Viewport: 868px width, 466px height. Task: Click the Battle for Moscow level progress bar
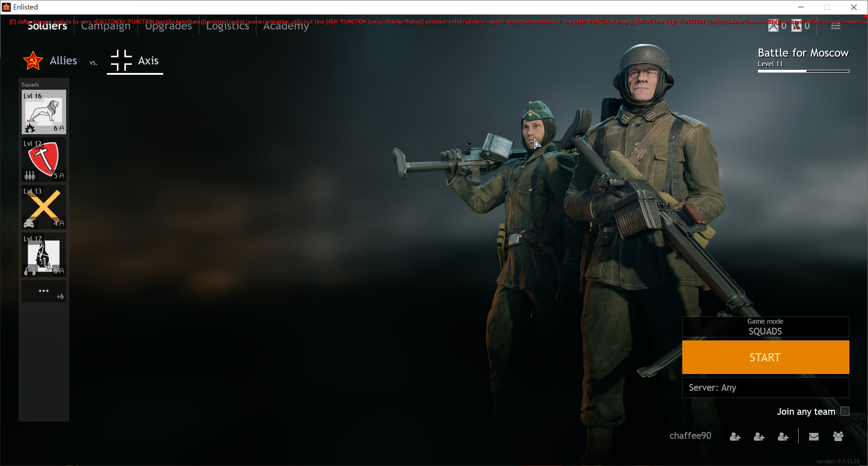click(x=803, y=71)
